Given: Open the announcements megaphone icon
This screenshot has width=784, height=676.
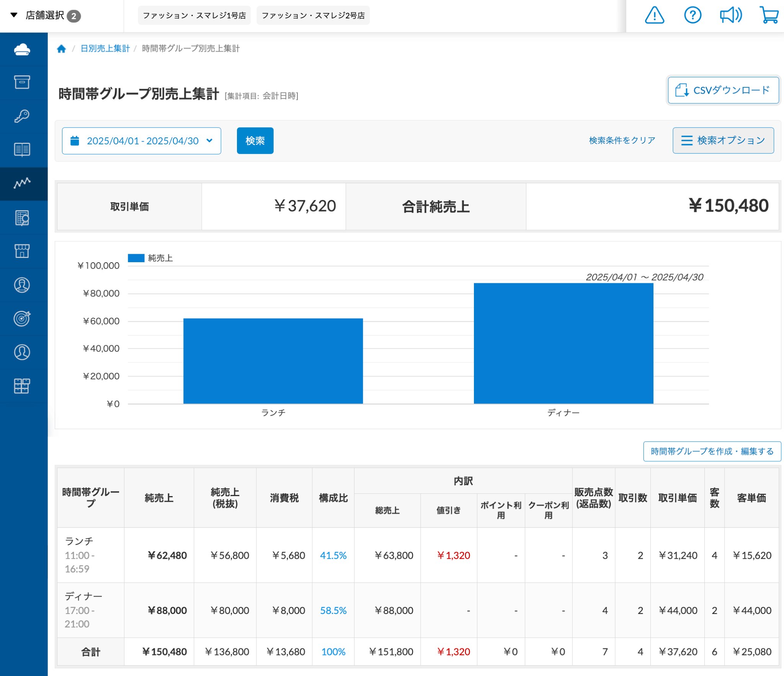Looking at the screenshot, I should point(731,16).
